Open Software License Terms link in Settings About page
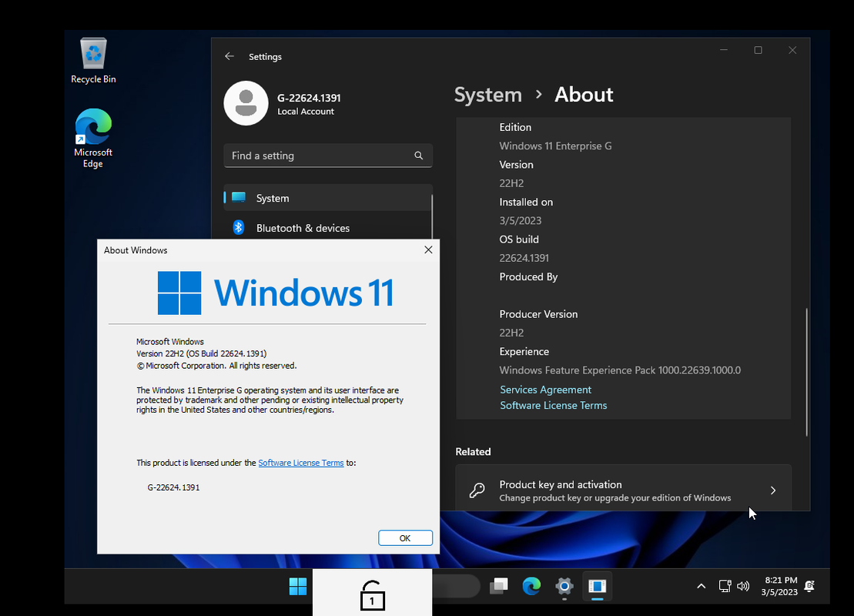The image size is (854, 616). pyautogui.click(x=554, y=405)
